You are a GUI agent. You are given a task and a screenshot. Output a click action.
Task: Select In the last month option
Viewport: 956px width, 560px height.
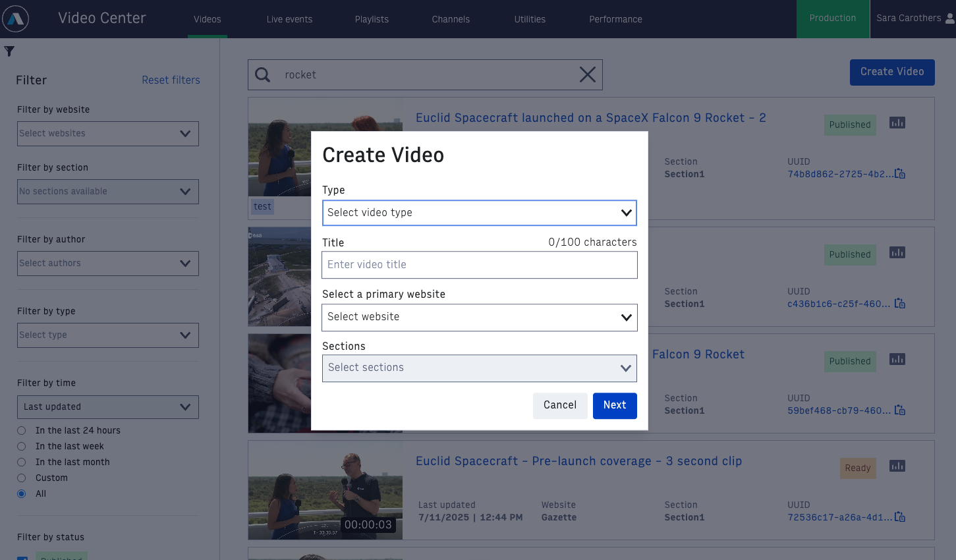[22, 462]
